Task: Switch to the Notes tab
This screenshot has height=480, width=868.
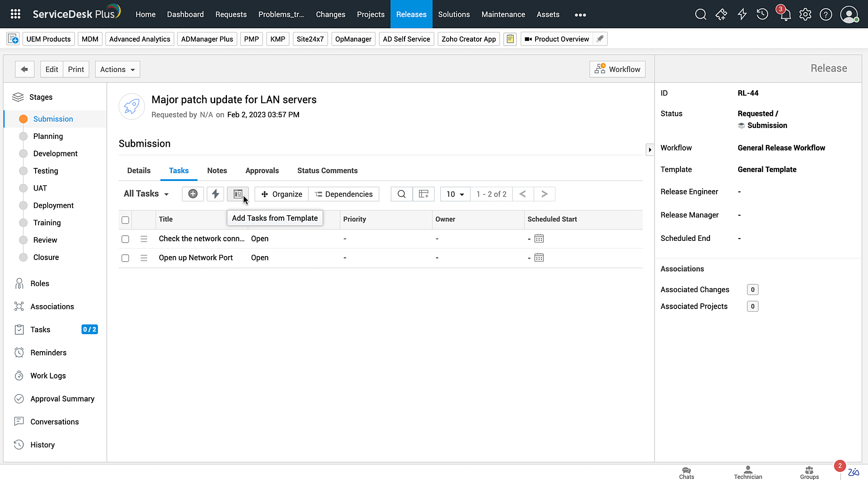Action: click(x=217, y=171)
